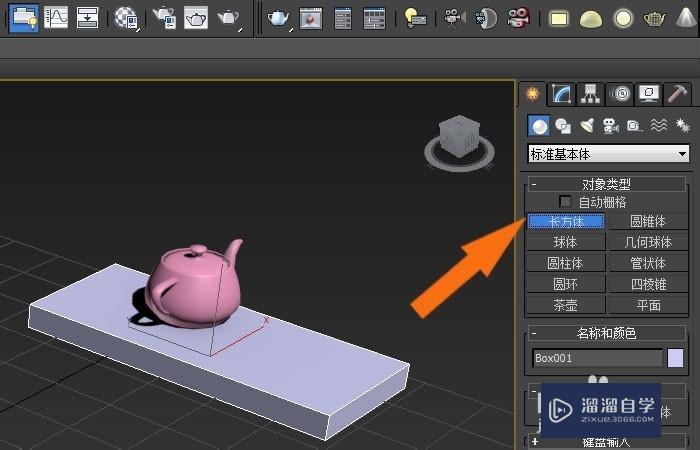Select the Shapes category icon
700x450 pixels.
click(x=562, y=126)
